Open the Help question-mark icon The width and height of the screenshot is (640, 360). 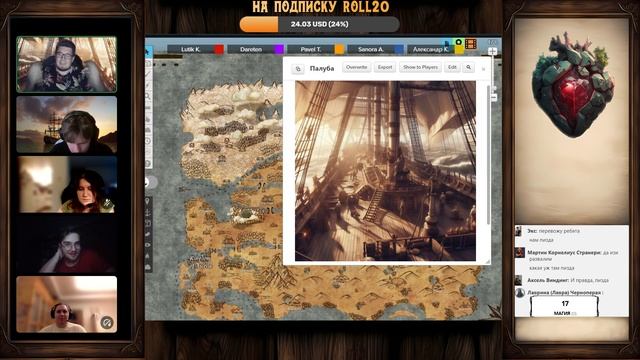148,164
